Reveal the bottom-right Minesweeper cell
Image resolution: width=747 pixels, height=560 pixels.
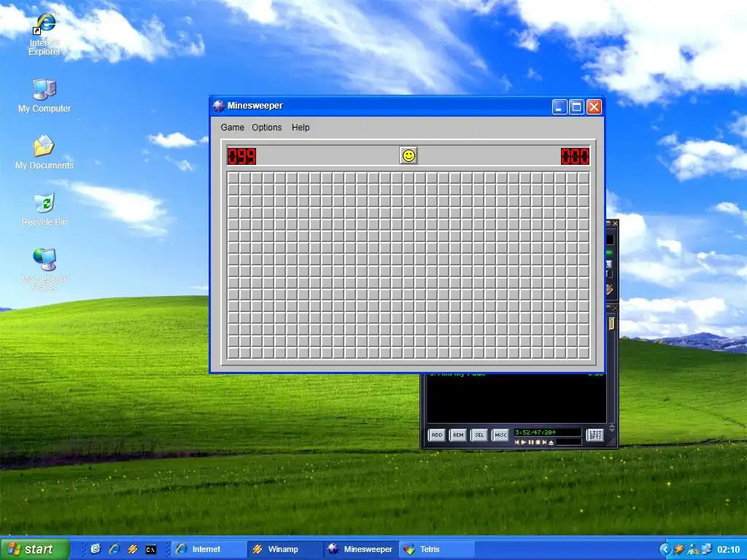[x=584, y=353]
